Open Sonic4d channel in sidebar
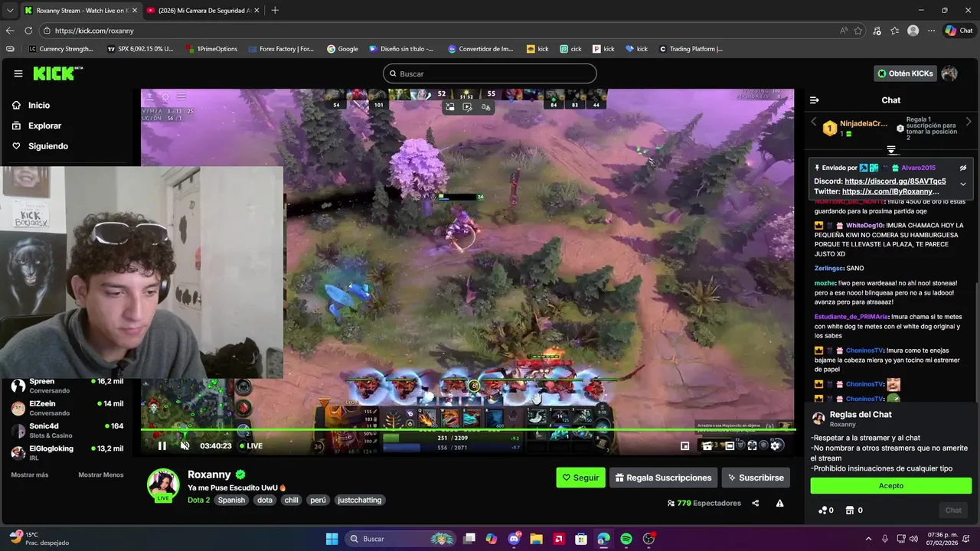Viewport: 980px width, 551px height. click(x=67, y=430)
